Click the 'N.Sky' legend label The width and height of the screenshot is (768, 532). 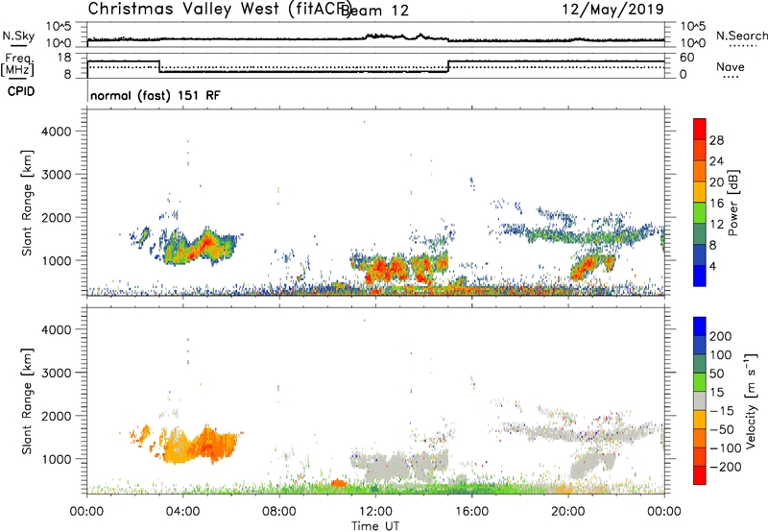tap(18, 36)
